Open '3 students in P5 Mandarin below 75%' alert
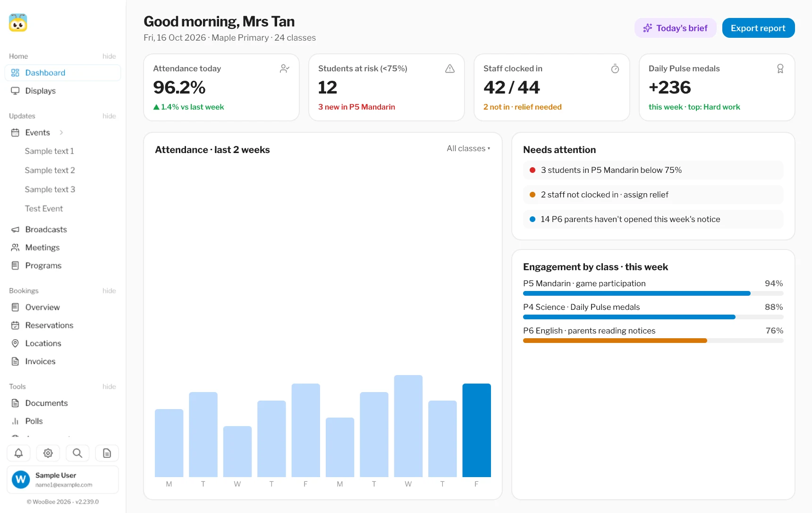 pos(653,170)
